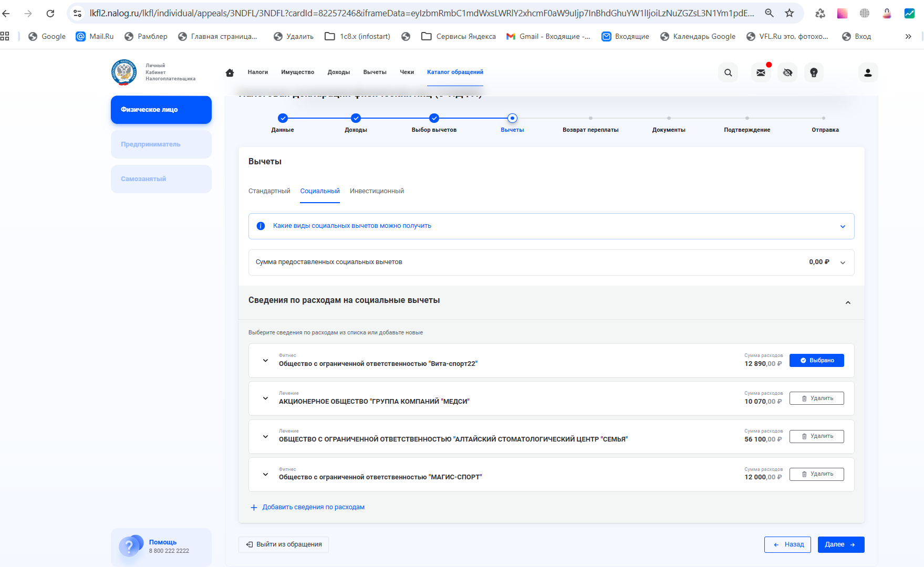Click the lightbulb hints icon
924x567 pixels.
point(814,72)
